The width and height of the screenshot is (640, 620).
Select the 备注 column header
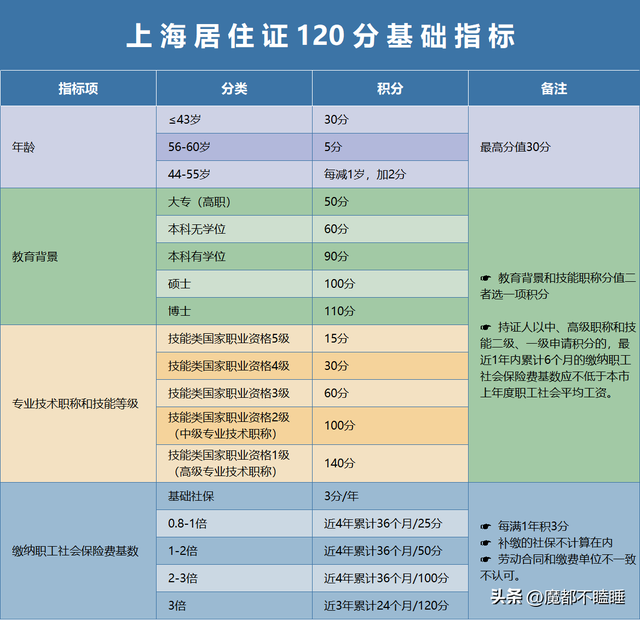(x=554, y=88)
